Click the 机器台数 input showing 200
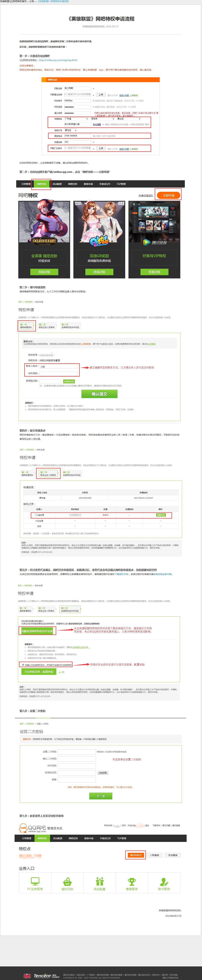 (77, 142)
